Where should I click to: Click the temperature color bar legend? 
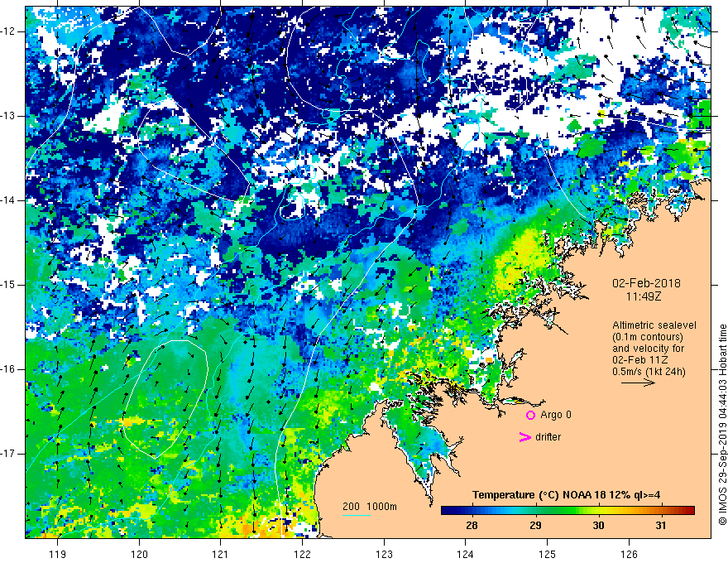pyautogui.click(x=568, y=511)
